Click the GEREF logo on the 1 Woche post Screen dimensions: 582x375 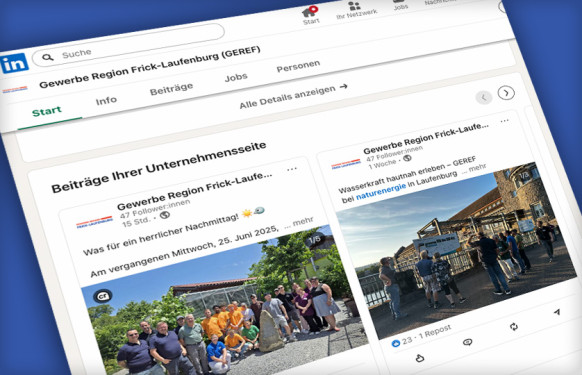tap(346, 164)
